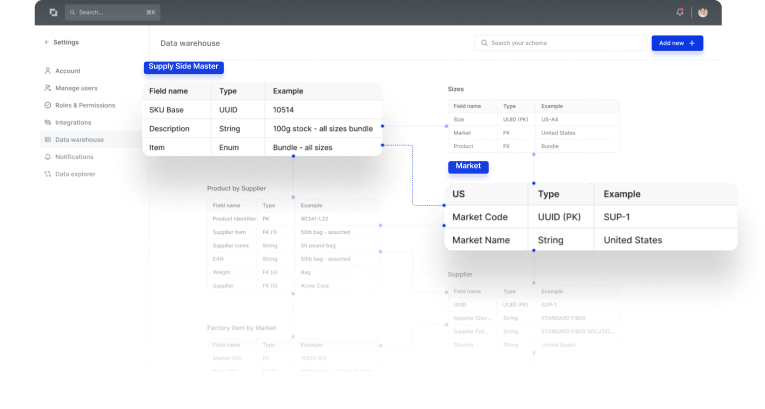Click the Add new button
Viewport: 765px width, 409px height.
pos(677,43)
